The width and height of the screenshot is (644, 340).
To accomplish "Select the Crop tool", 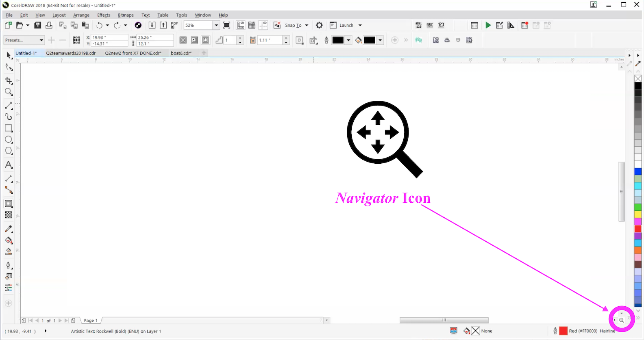I will click(9, 80).
